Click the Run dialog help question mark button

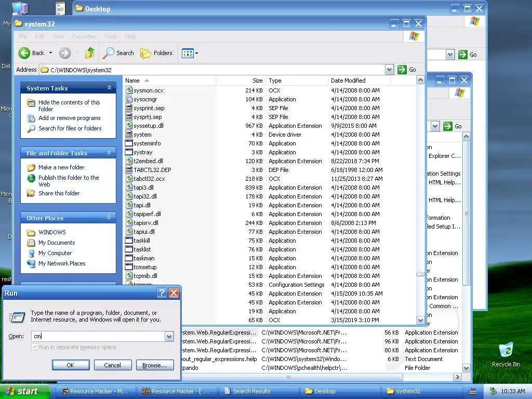tap(162, 293)
